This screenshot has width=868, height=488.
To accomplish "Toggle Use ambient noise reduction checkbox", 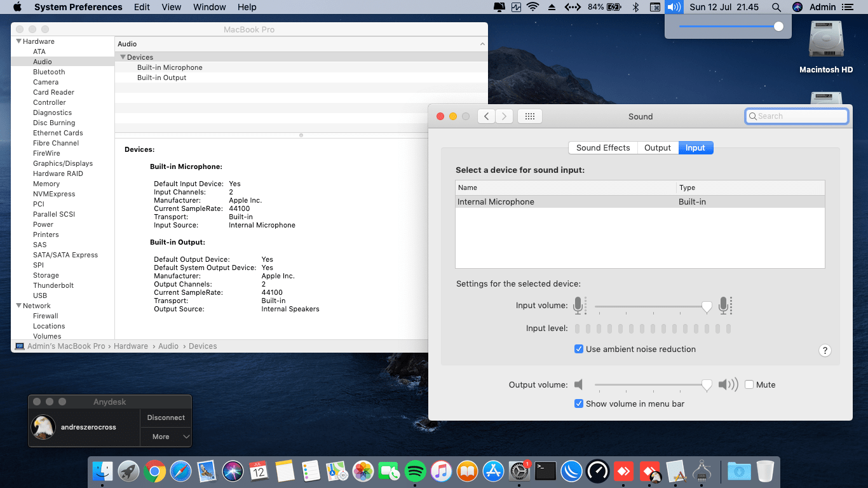I will tap(579, 349).
